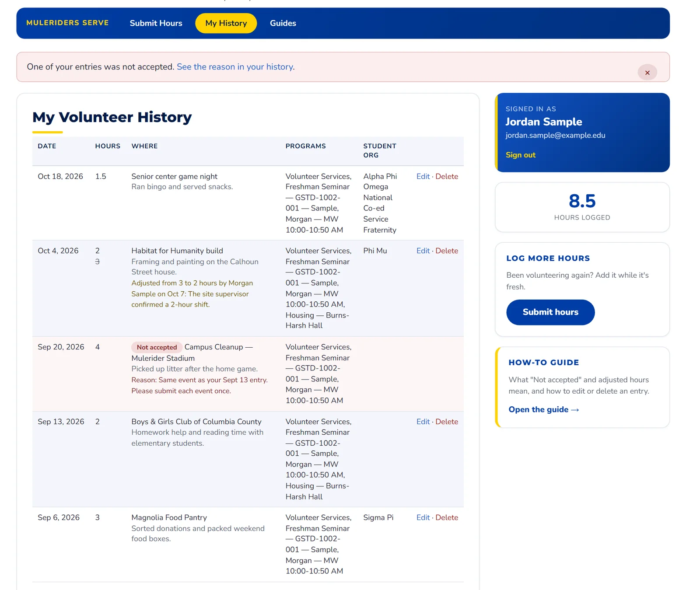Delete the Boys & Girls Club entry
Screen dimensions: 700x590
click(447, 422)
